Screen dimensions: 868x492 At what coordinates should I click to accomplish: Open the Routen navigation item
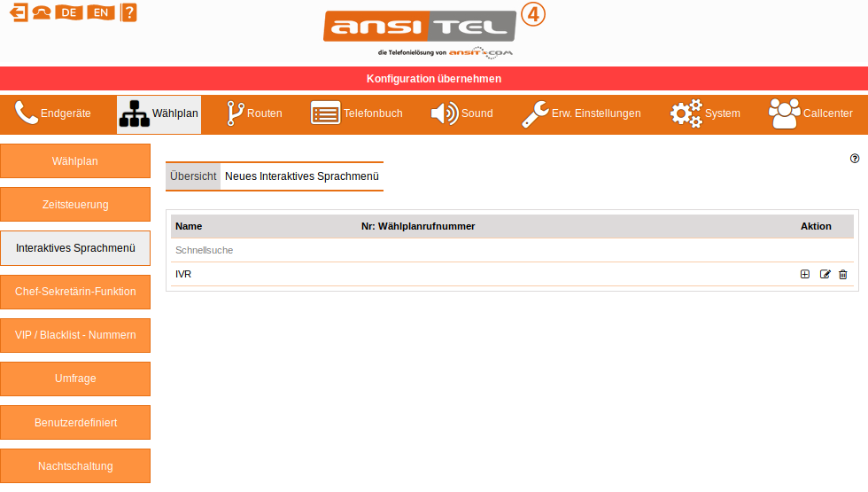[254, 113]
